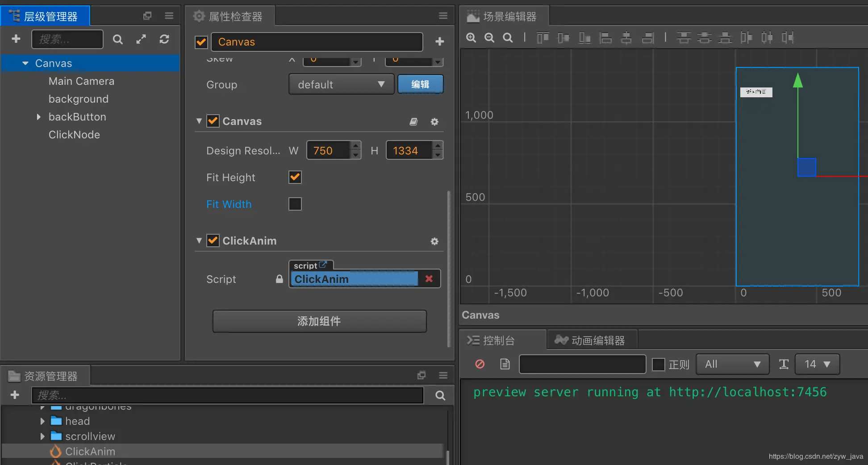The width and height of the screenshot is (868, 465).
Task: Uncheck the Fit Height option
Action: coord(295,177)
